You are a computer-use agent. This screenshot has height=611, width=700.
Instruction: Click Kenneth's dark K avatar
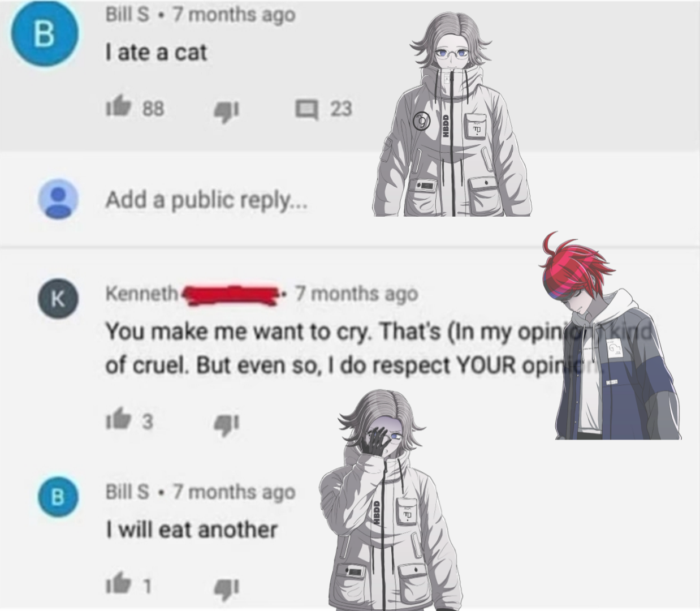click(58, 298)
